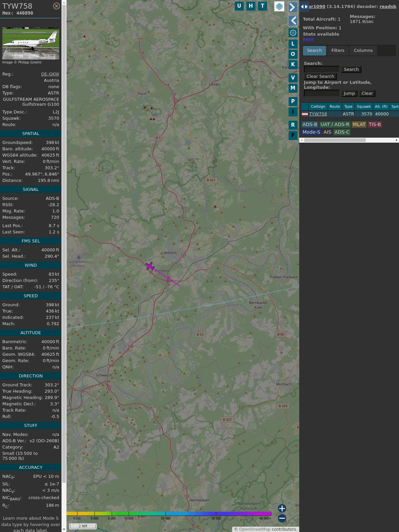Switch to the Filters tab
This screenshot has width=399, height=532.
[x=337, y=51]
